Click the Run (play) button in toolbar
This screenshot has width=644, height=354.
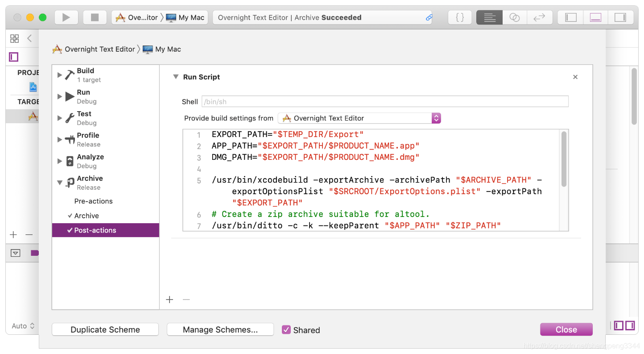66,17
